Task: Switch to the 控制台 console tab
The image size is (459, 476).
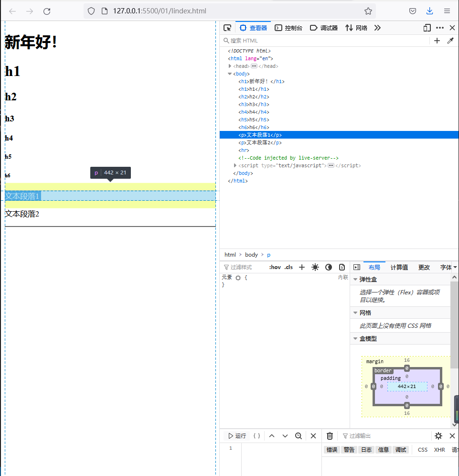Action: coord(288,28)
